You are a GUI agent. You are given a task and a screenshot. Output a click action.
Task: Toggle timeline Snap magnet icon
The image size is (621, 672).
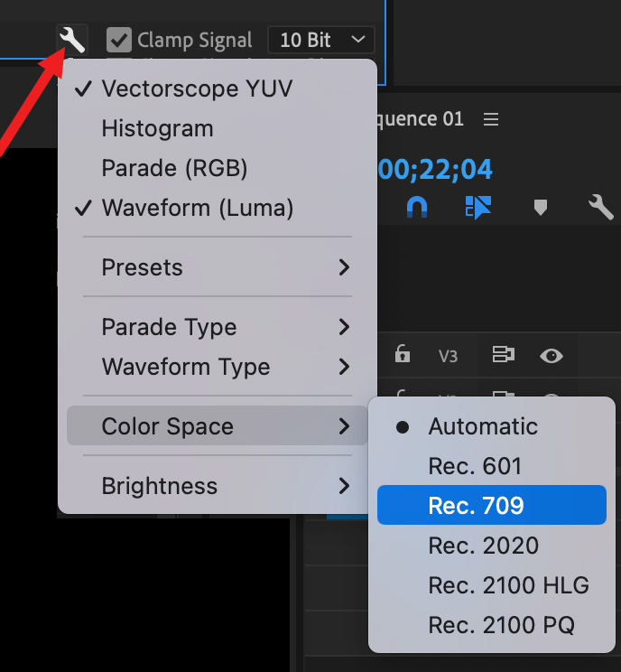(x=416, y=207)
